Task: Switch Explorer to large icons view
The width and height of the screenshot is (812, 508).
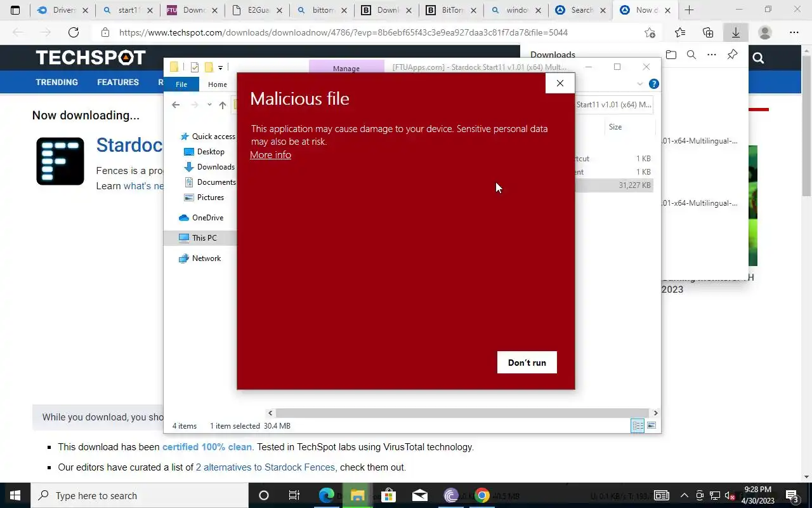Action: (x=652, y=425)
